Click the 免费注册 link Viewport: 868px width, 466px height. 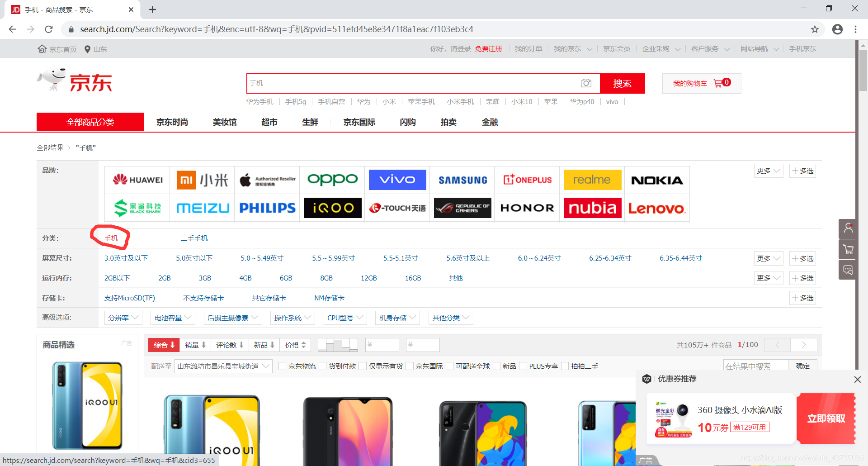tap(488, 49)
